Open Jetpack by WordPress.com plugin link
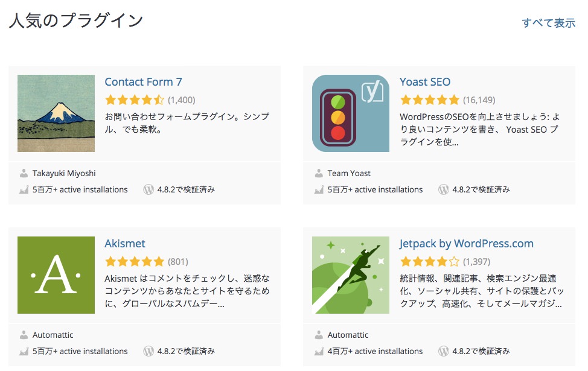 pyautogui.click(x=466, y=244)
